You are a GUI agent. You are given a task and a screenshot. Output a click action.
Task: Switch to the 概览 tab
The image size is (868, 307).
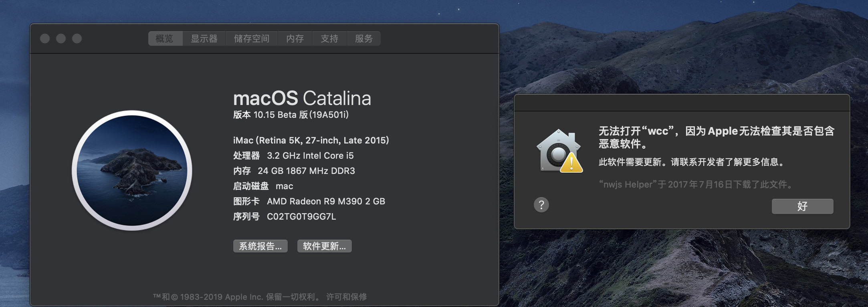click(x=165, y=38)
